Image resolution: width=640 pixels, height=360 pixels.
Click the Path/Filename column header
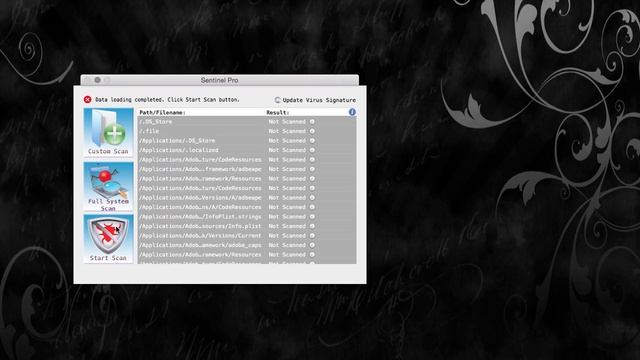pyautogui.click(x=162, y=112)
